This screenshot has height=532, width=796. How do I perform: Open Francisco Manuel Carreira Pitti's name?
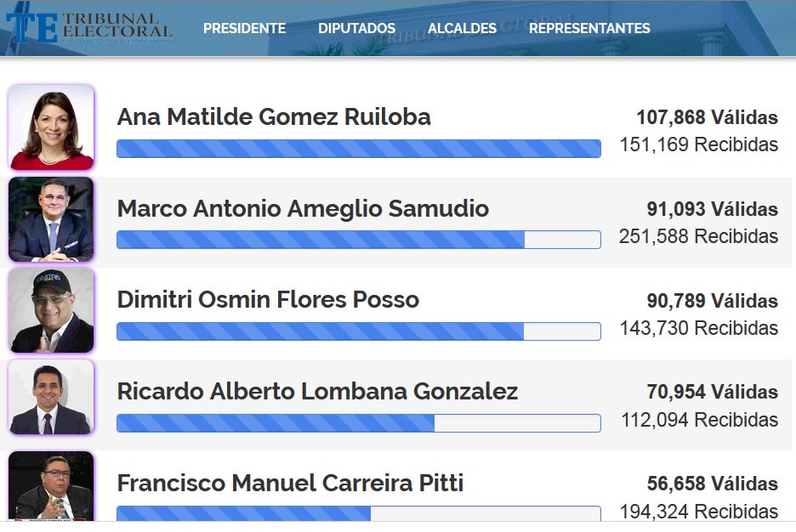[290, 484]
